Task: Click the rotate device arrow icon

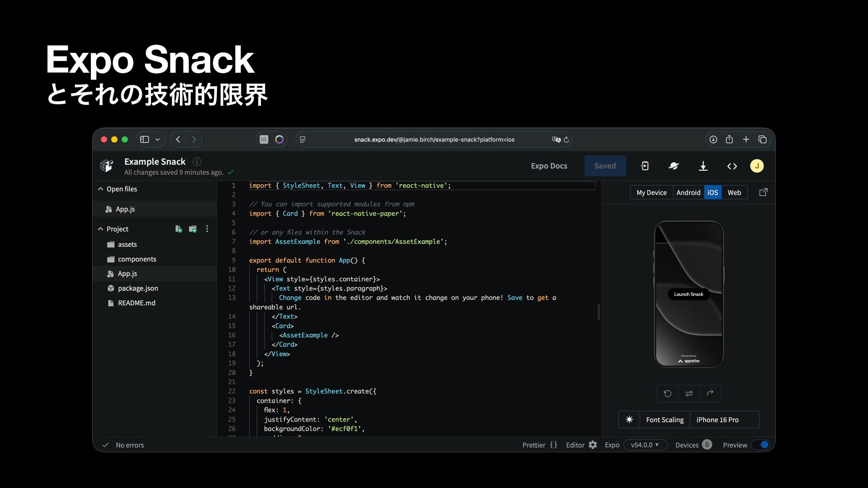Action: click(x=710, y=394)
